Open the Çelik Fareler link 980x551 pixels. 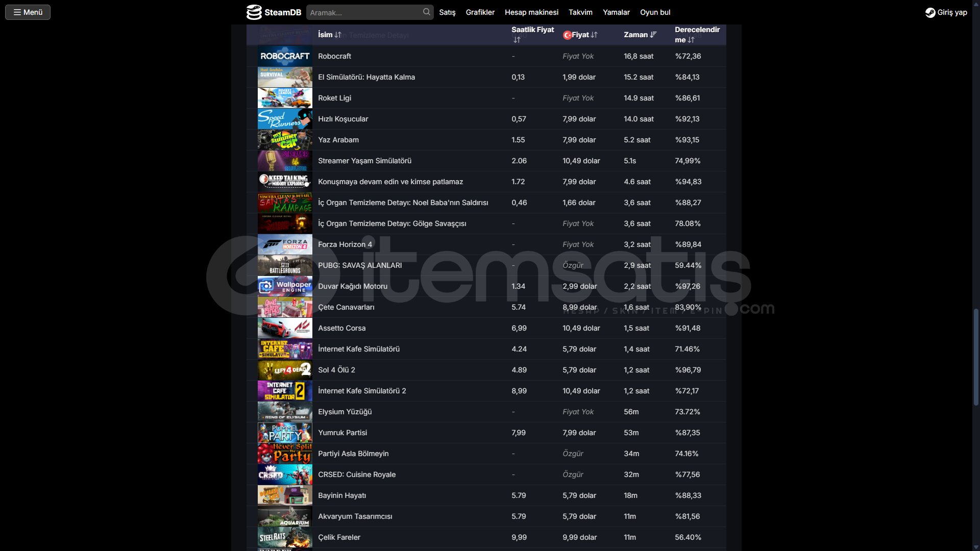(x=339, y=537)
